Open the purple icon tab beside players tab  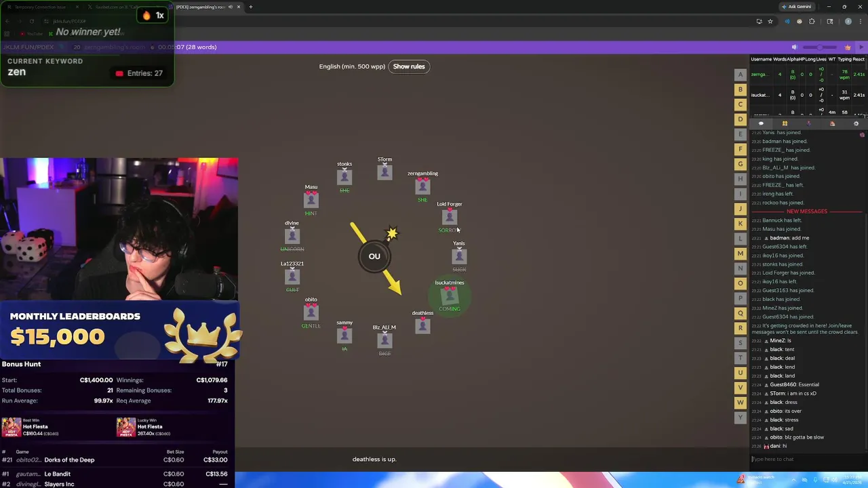(x=808, y=123)
